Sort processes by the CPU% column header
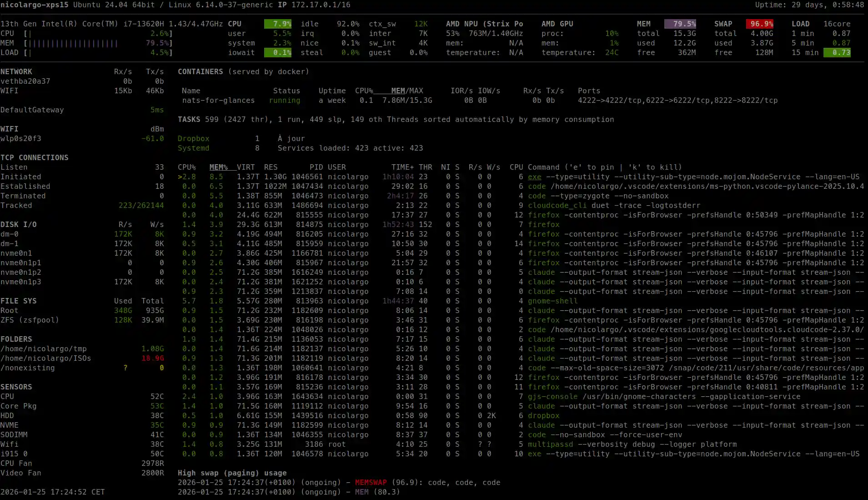The image size is (868, 500). tap(187, 167)
